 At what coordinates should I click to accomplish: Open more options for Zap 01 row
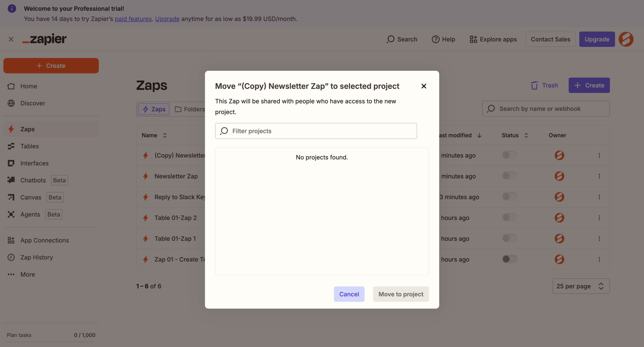[599, 259]
